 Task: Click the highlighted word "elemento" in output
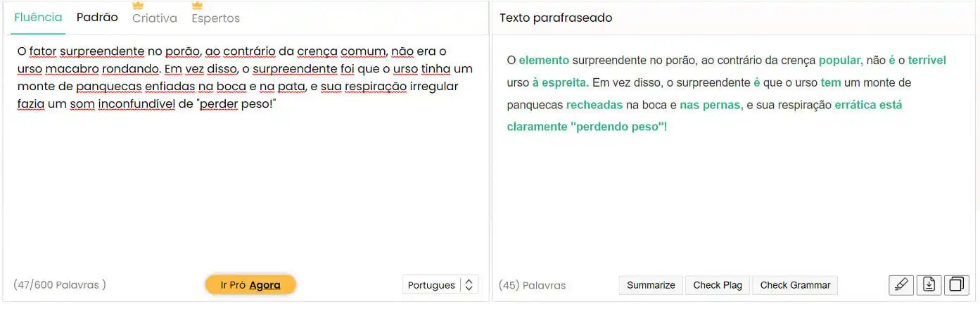(x=544, y=61)
